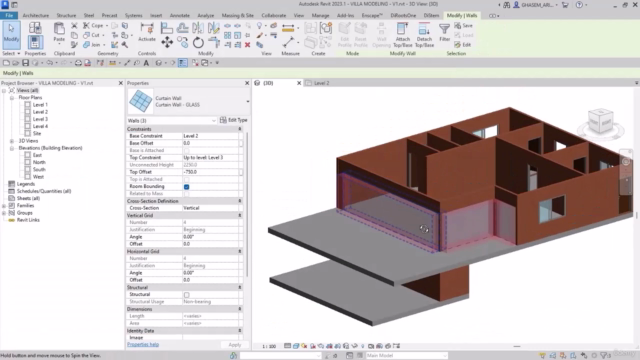Click the Top Offset value field

click(x=211, y=172)
